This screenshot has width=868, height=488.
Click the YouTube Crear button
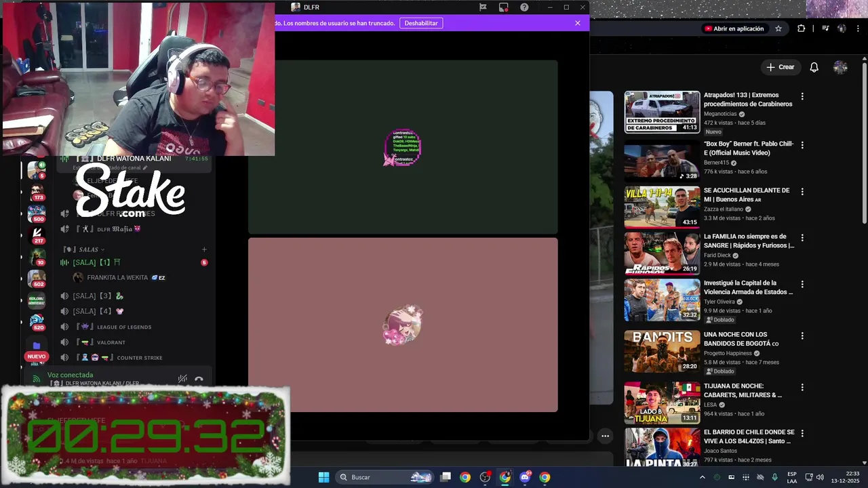pyautogui.click(x=781, y=67)
